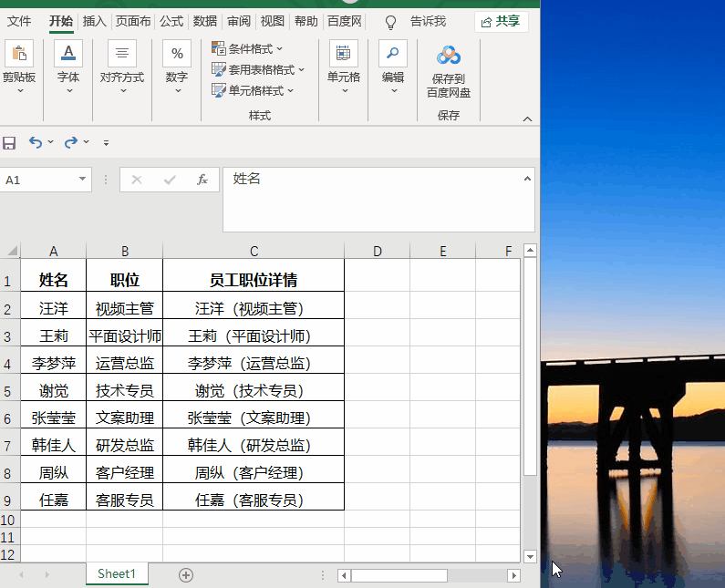Image resolution: width=725 pixels, height=588 pixels.
Task: Switch to the Review (审阅) tab
Action: (239, 21)
